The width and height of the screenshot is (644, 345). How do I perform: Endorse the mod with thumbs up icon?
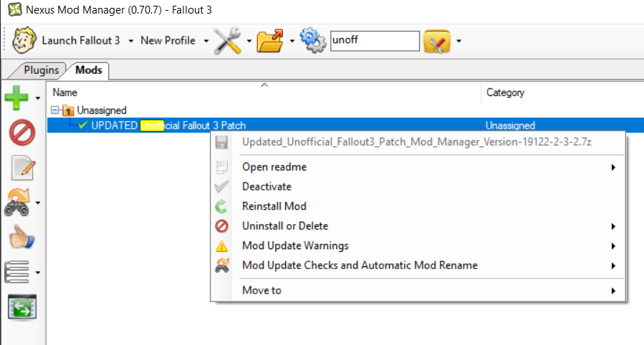coord(21,237)
